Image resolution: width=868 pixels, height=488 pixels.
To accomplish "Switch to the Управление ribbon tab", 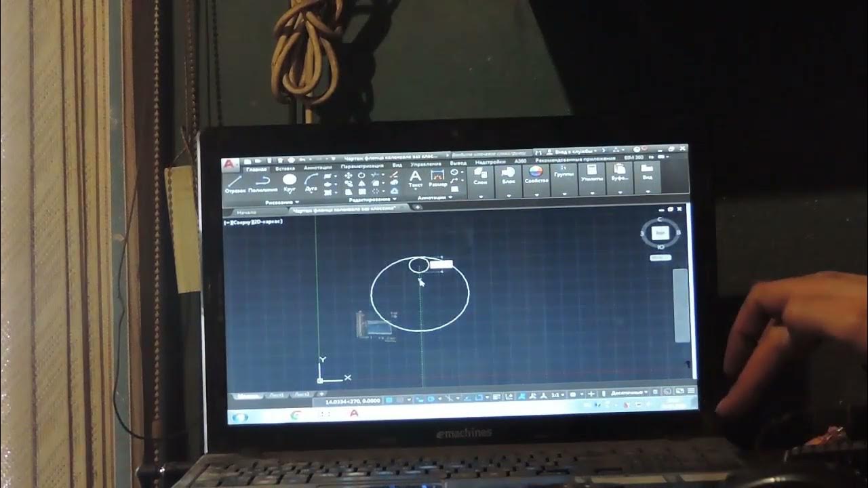I will (426, 165).
